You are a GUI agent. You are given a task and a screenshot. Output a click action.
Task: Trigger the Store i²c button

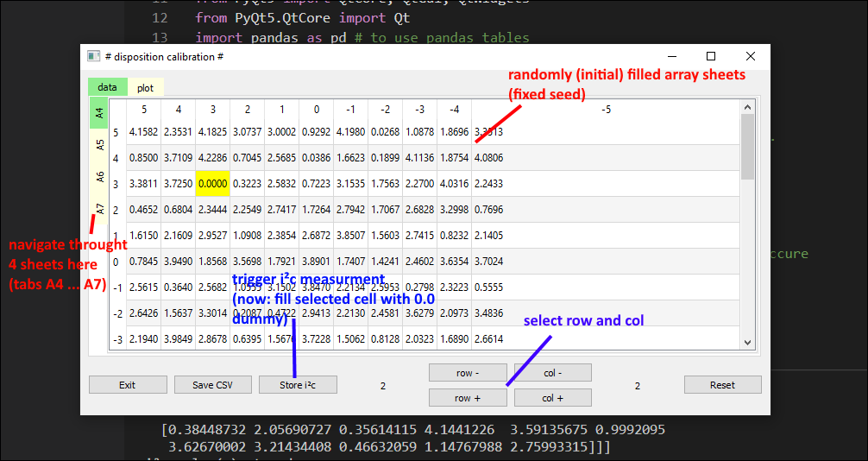coord(298,384)
